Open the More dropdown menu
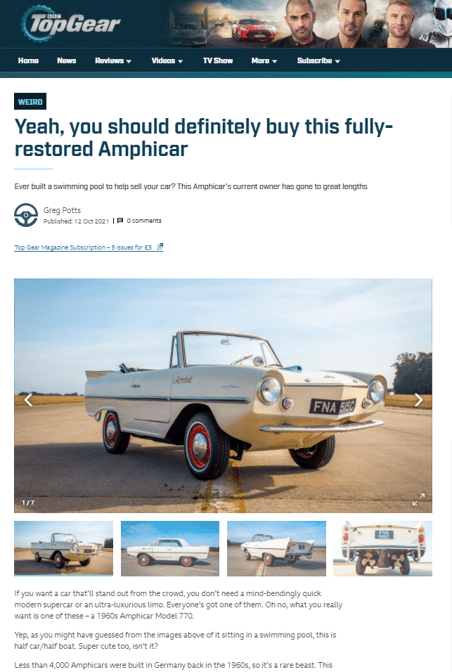The width and height of the screenshot is (452, 672). point(264,61)
